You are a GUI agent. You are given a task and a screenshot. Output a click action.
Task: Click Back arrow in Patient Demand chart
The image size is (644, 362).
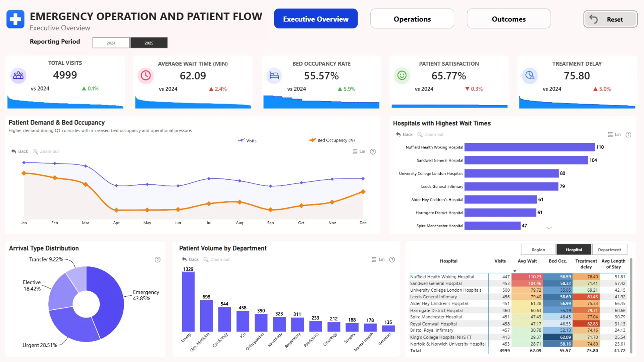tap(19, 152)
